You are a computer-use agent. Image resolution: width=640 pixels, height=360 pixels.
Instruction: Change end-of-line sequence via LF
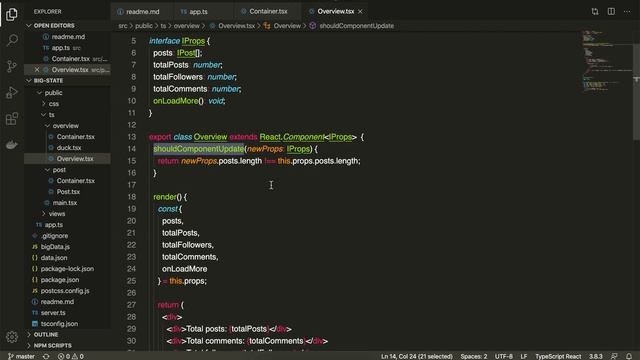pyautogui.click(x=524, y=356)
